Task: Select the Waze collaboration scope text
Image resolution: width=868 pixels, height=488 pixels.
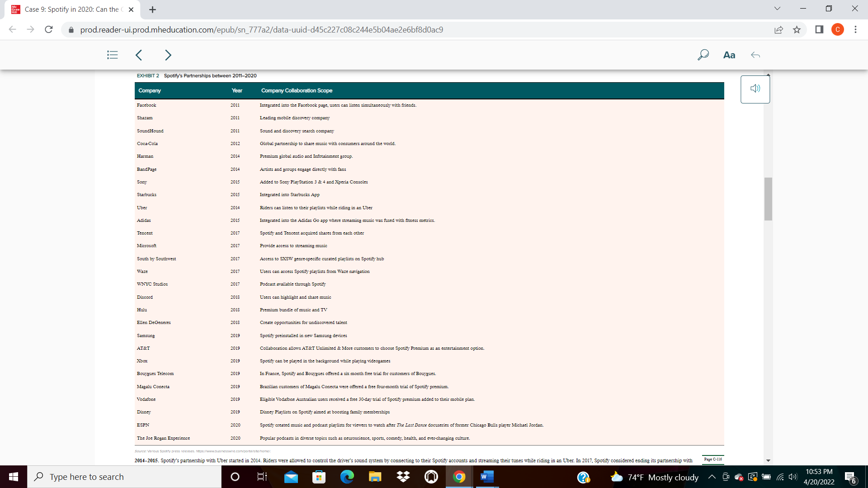Action: (x=315, y=272)
